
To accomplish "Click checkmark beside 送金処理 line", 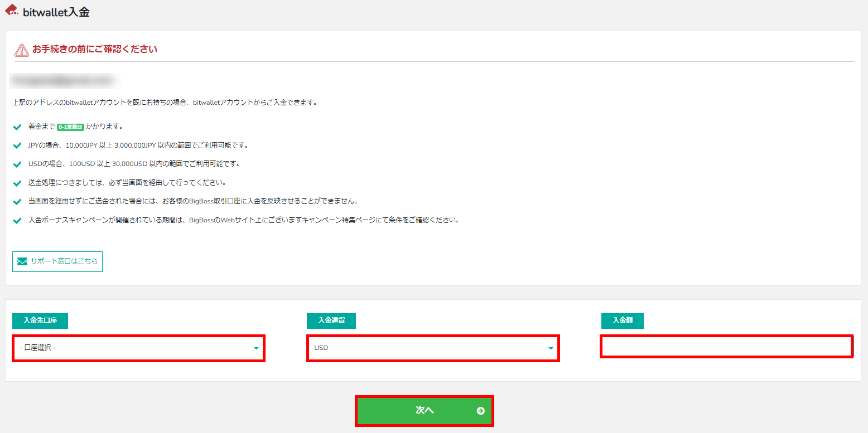I will (17, 183).
